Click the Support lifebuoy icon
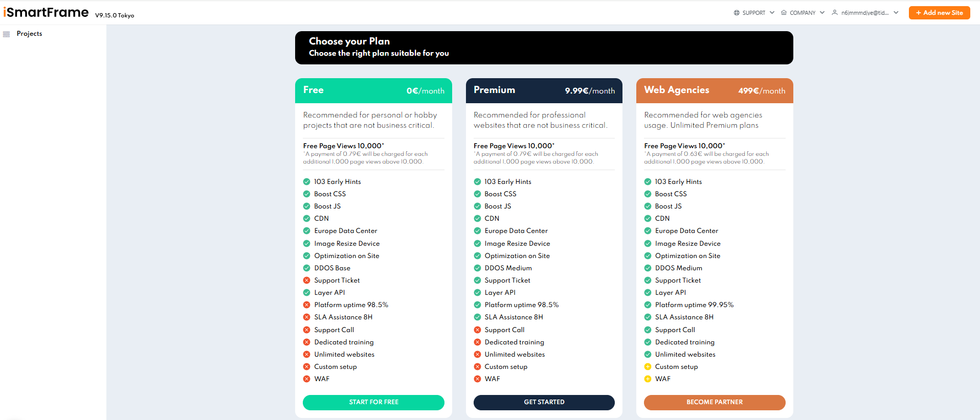The image size is (980, 420). pyautogui.click(x=737, y=13)
